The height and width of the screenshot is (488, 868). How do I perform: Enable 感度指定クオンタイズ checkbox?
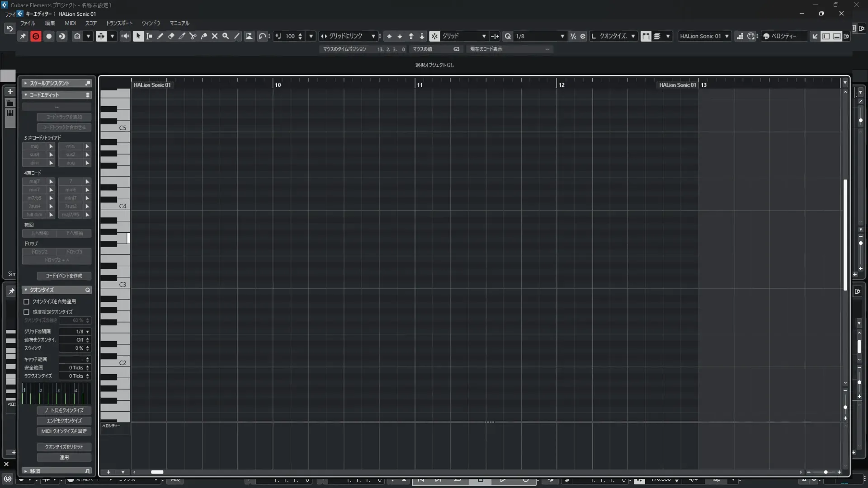[27, 312]
